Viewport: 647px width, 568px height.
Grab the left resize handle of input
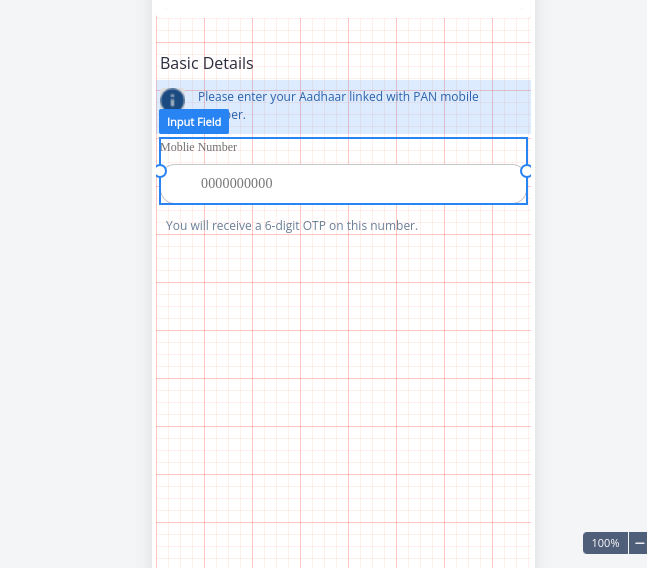(160, 171)
